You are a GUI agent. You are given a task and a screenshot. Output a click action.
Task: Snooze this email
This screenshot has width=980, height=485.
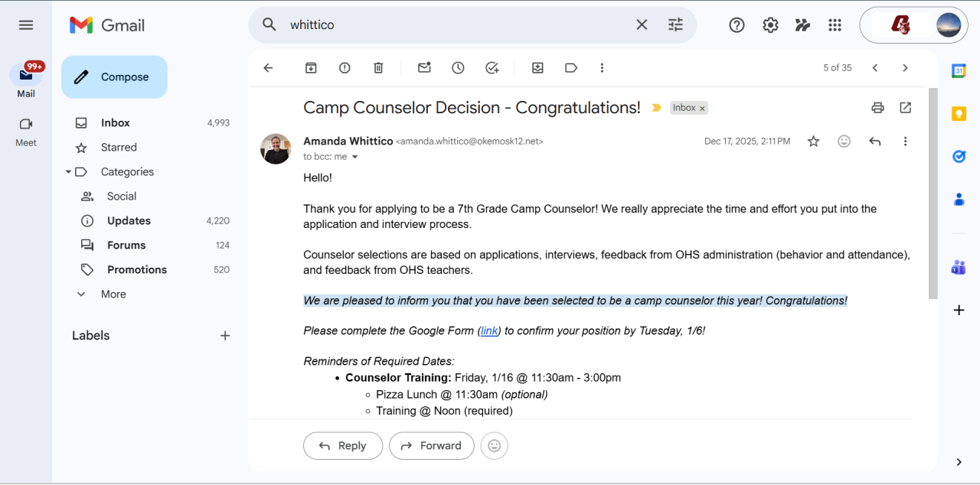pyautogui.click(x=458, y=68)
